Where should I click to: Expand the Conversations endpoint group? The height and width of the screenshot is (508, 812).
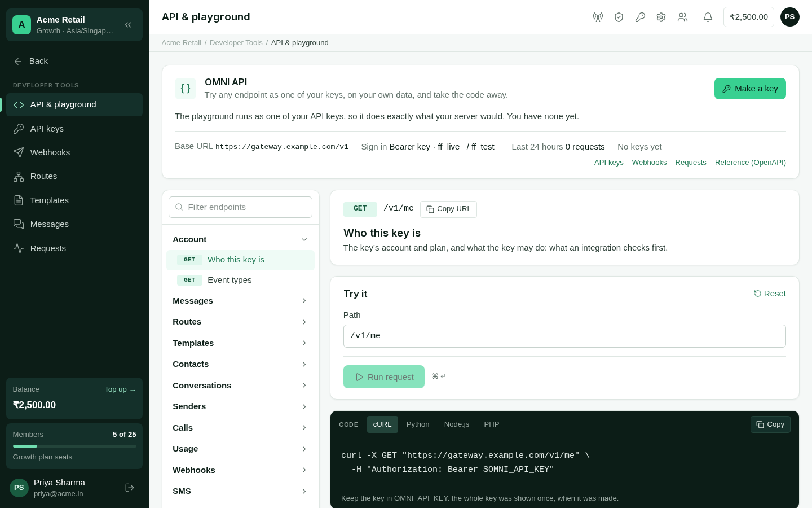pyautogui.click(x=241, y=386)
